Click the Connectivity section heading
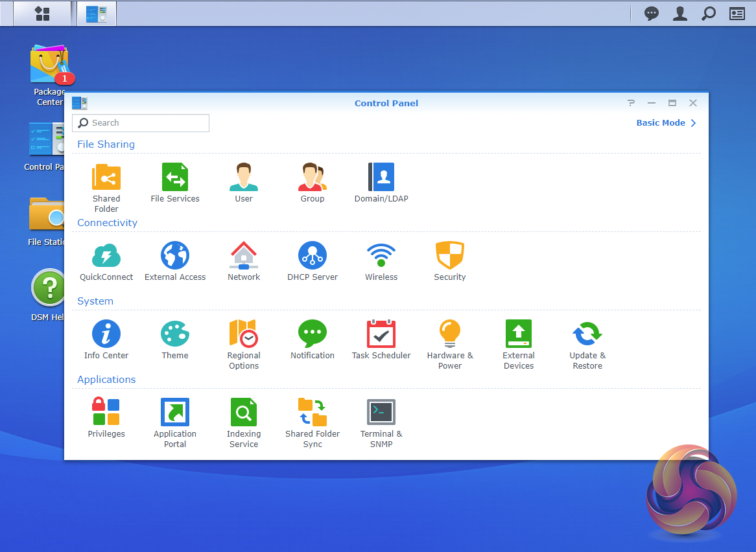This screenshot has width=756, height=552. coord(107,222)
